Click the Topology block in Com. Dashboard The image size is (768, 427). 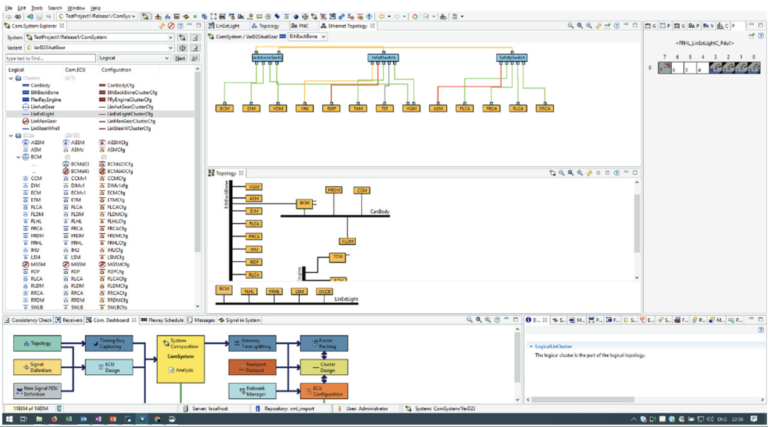click(36, 344)
